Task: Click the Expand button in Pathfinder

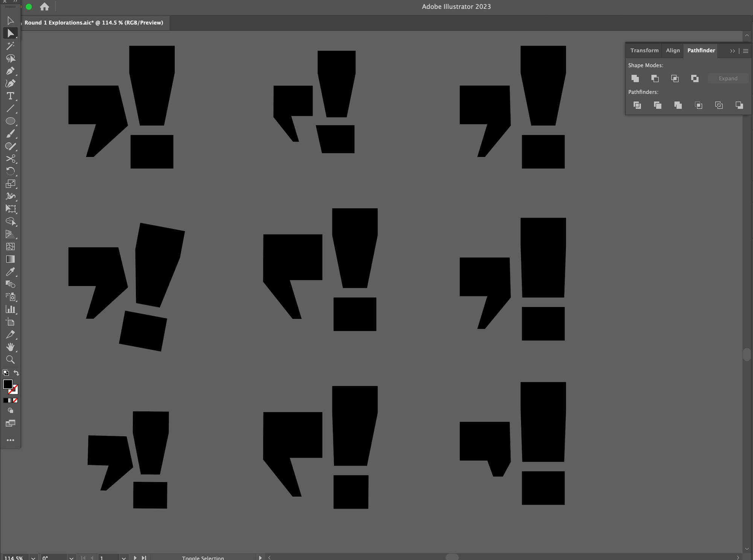Action: (728, 78)
